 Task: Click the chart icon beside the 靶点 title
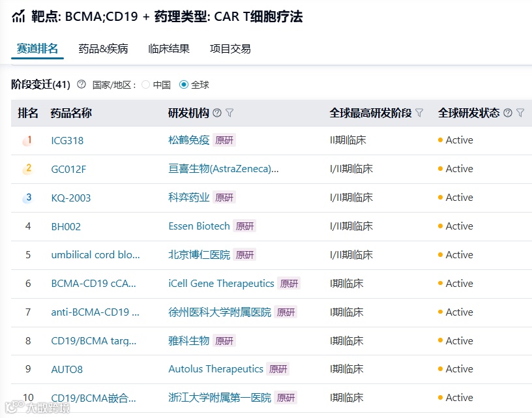18,16
